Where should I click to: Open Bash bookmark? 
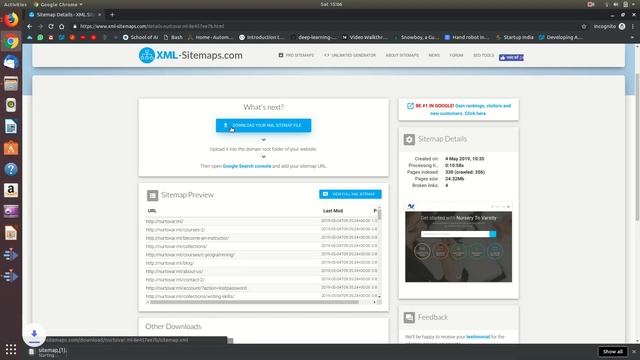173,37
